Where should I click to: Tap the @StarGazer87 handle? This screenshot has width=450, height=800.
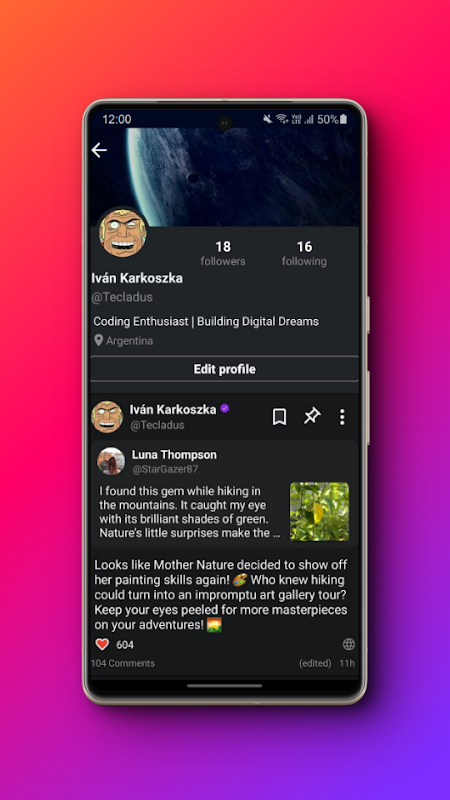pyautogui.click(x=165, y=469)
